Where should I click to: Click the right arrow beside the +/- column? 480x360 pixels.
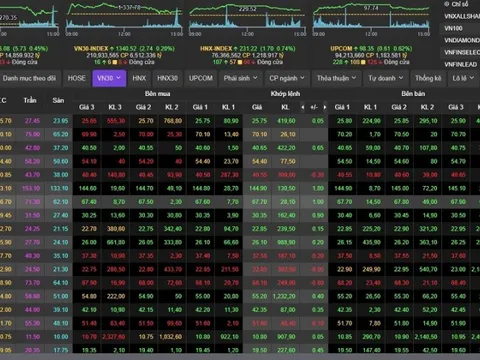pos(325,107)
